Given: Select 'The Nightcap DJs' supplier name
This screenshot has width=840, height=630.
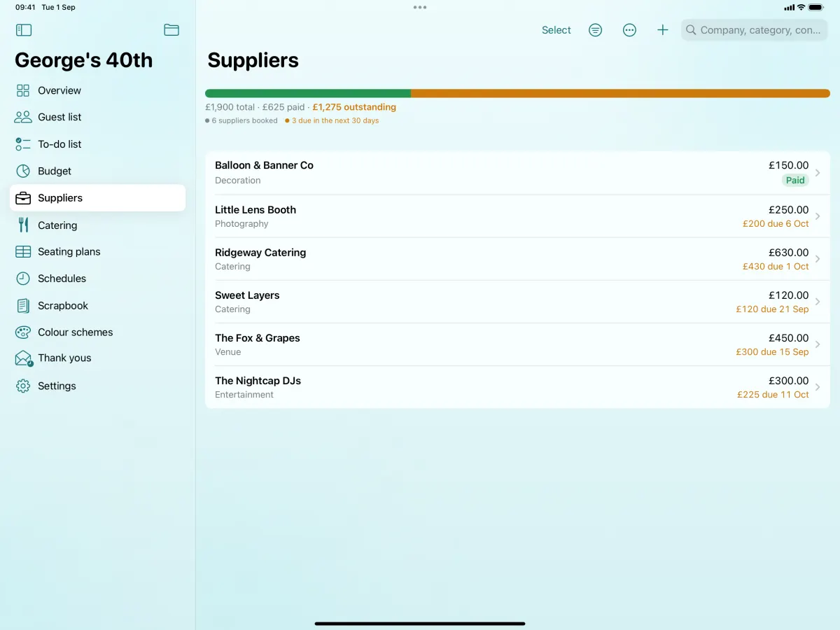Looking at the screenshot, I should (258, 380).
